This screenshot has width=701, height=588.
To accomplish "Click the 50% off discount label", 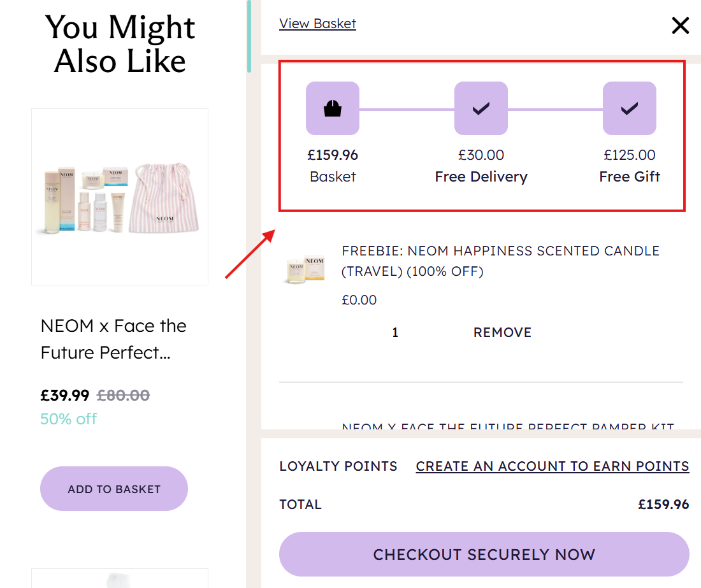I will (x=69, y=419).
